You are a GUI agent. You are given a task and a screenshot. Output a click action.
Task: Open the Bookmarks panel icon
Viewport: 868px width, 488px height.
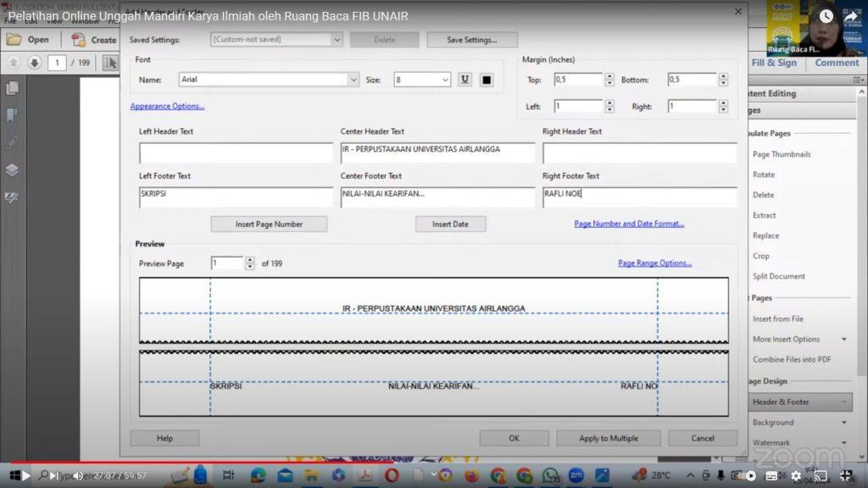12,115
